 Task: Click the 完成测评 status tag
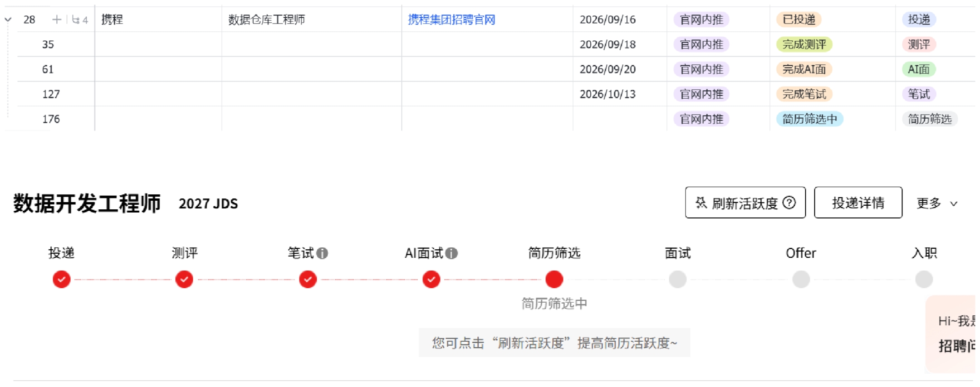pos(804,44)
